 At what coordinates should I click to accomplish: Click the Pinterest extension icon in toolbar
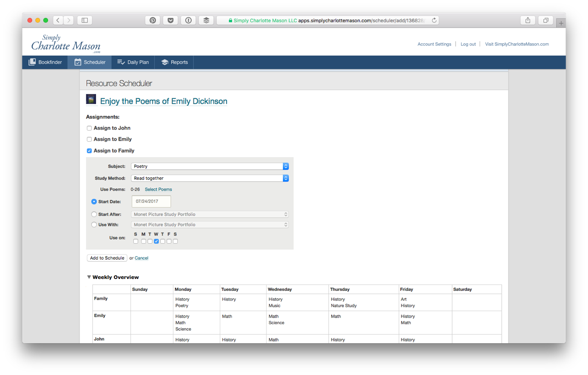[x=153, y=20]
